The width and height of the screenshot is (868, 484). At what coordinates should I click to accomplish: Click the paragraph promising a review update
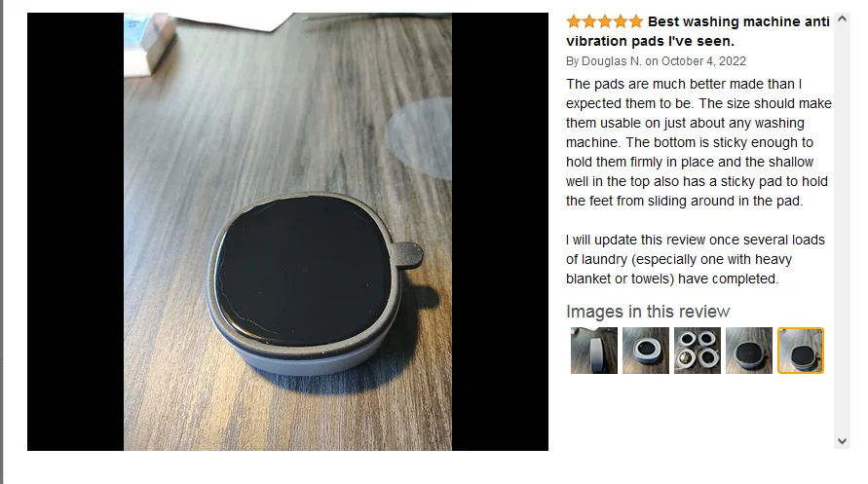click(x=696, y=259)
